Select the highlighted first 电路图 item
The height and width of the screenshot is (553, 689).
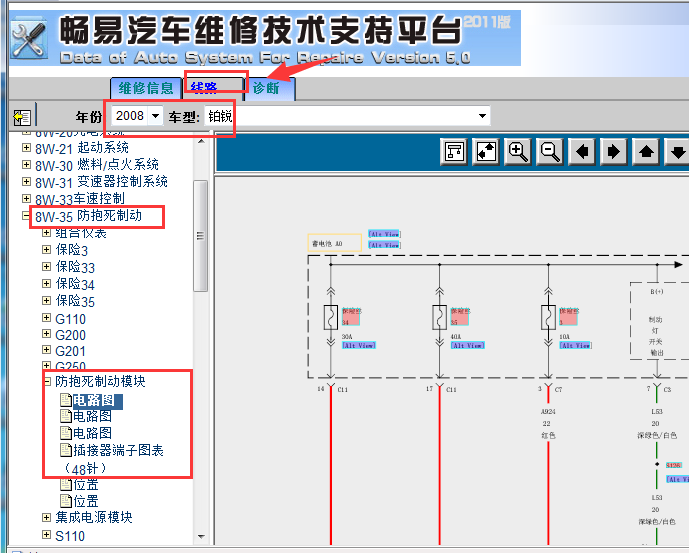click(97, 400)
